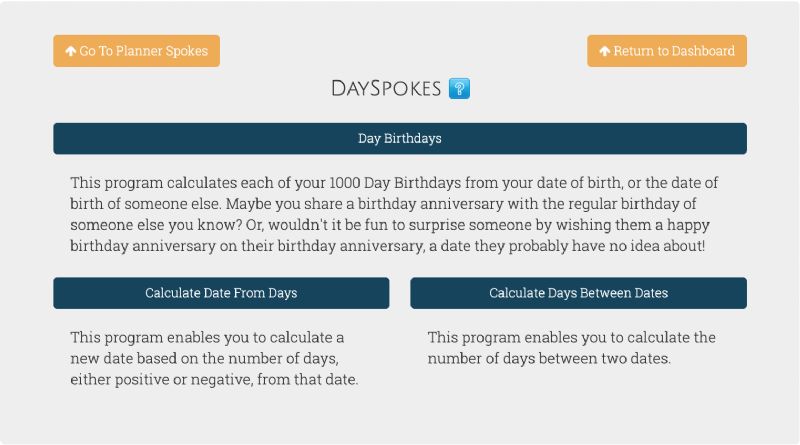The image size is (800, 445).
Task: Go to Planner Spokes
Action: tap(136, 51)
